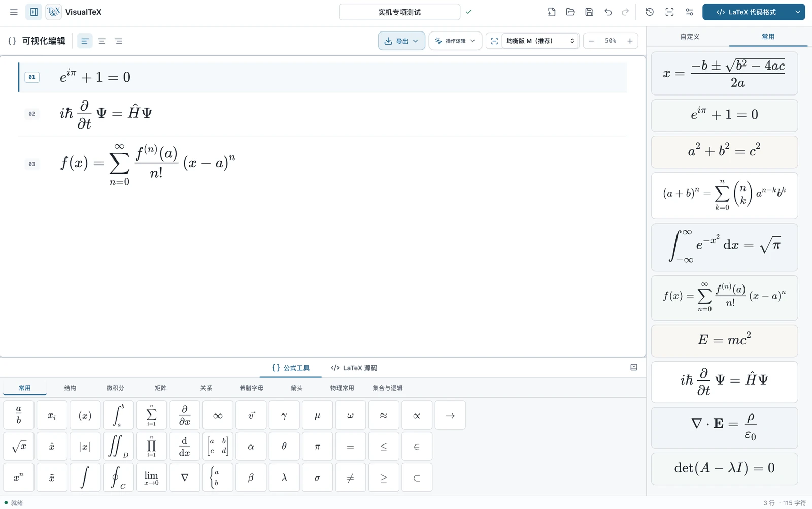Open the 希腊字母 symbol category
The height and width of the screenshot is (509, 812).
251,388
